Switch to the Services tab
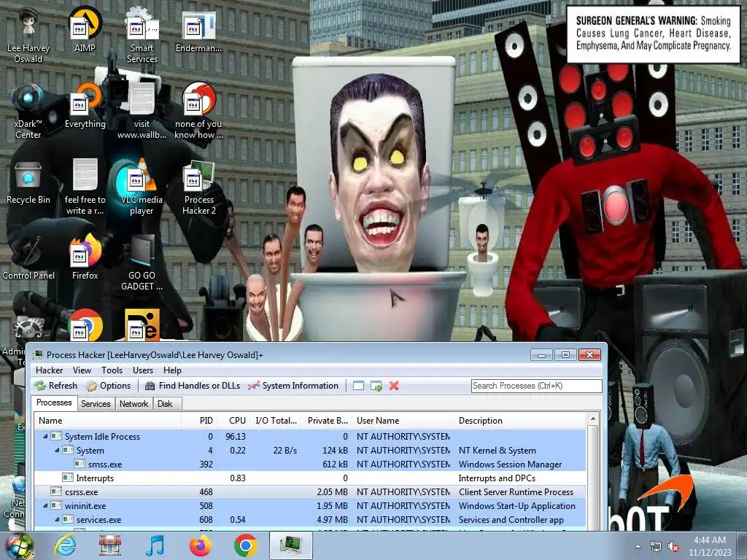 (x=96, y=404)
